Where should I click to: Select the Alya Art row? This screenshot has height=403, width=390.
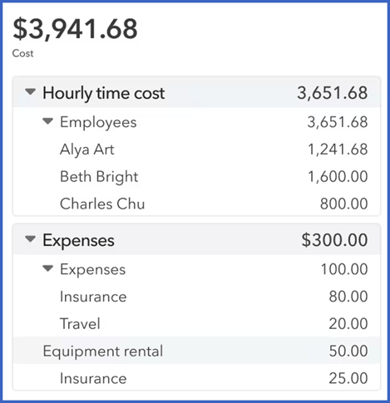pyautogui.click(x=197, y=149)
